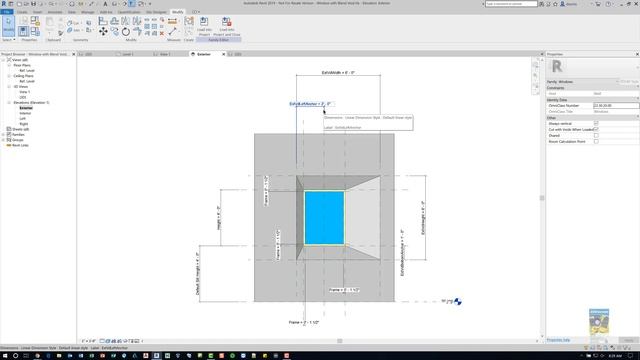Click the horizontal scrollbar thumb of the view
The width and height of the screenshot is (640, 360).
(340, 341)
